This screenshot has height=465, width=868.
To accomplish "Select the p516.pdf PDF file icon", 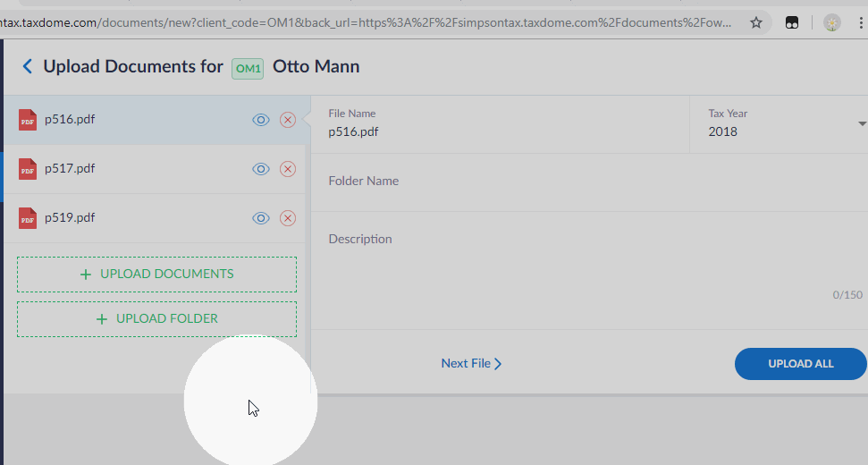I will click(27, 120).
